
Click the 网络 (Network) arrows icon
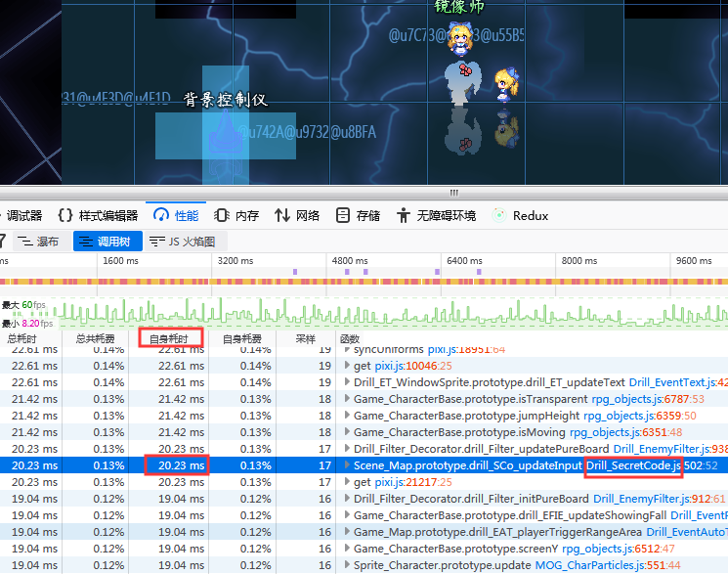point(282,215)
